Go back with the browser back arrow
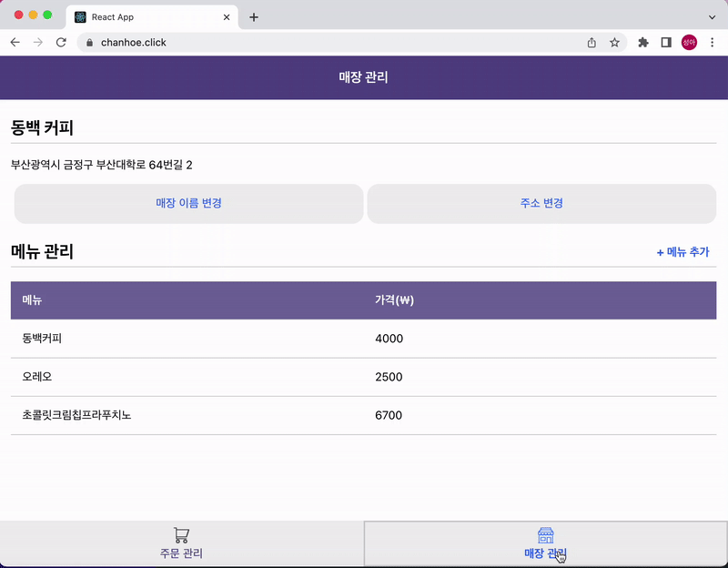This screenshot has width=728, height=568. pyautogui.click(x=15, y=42)
